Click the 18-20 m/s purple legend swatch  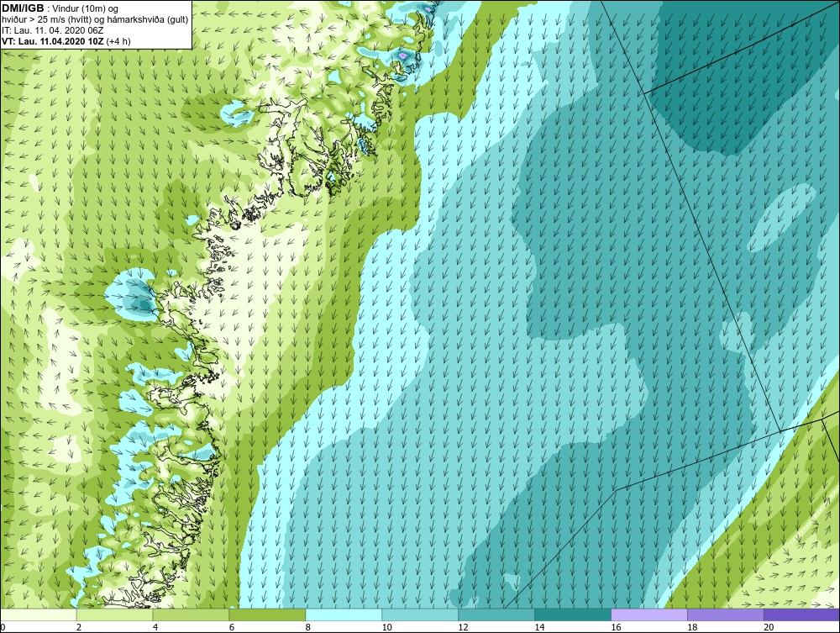click(726, 615)
